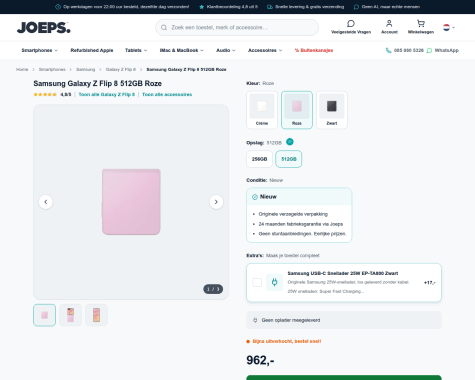Click the Geen oplader meegeleverd notice

pos(344,320)
